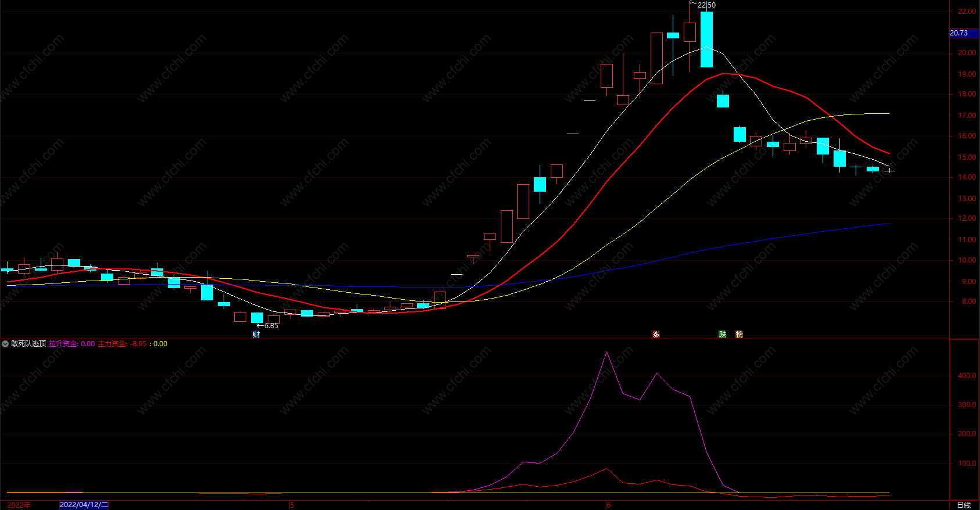The width and height of the screenshot is (980, 510).
Task: Click the 12.00 price axis label
Action: coord(967,218)
